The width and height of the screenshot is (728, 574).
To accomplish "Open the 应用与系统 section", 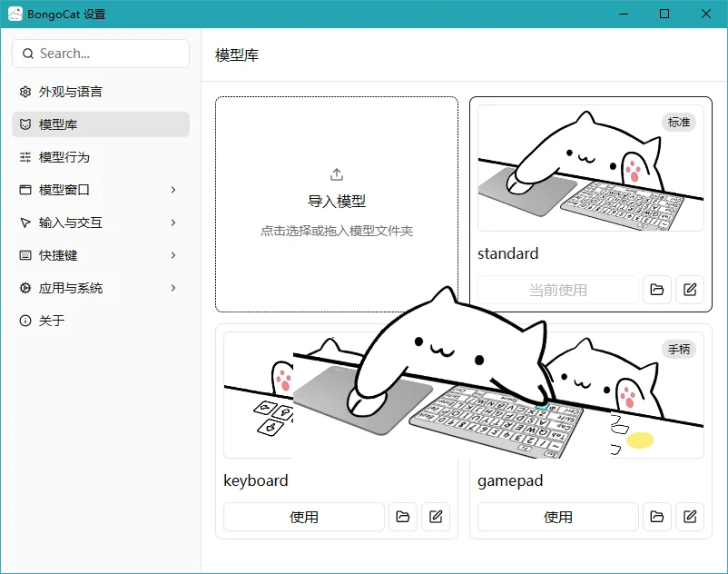I will point(101,288).
